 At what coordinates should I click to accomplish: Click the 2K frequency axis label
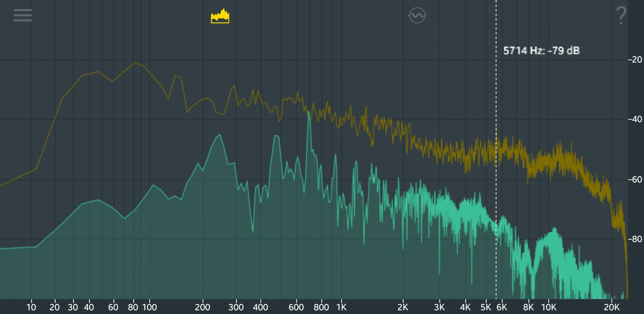(402, 307)
